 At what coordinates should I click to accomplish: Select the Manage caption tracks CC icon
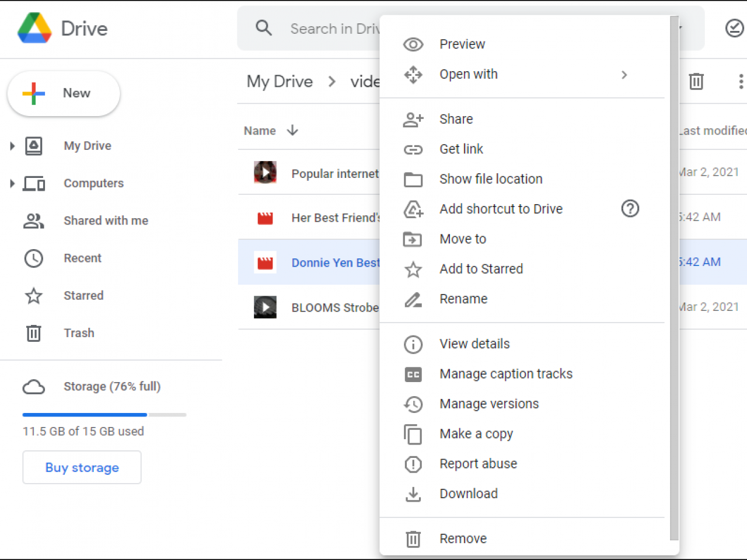(x=413, y=374)
